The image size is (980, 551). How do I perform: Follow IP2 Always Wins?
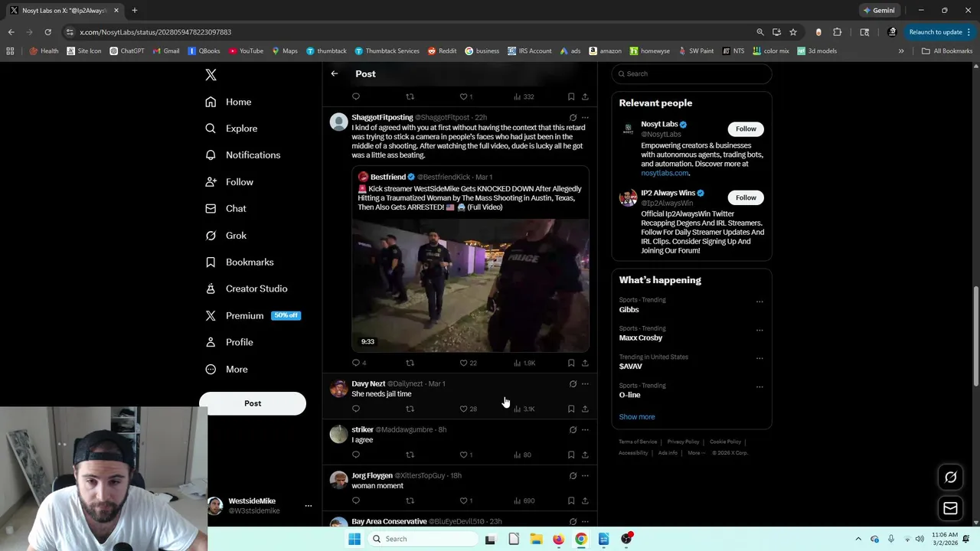pyautogui.click(x=746, y=197)
